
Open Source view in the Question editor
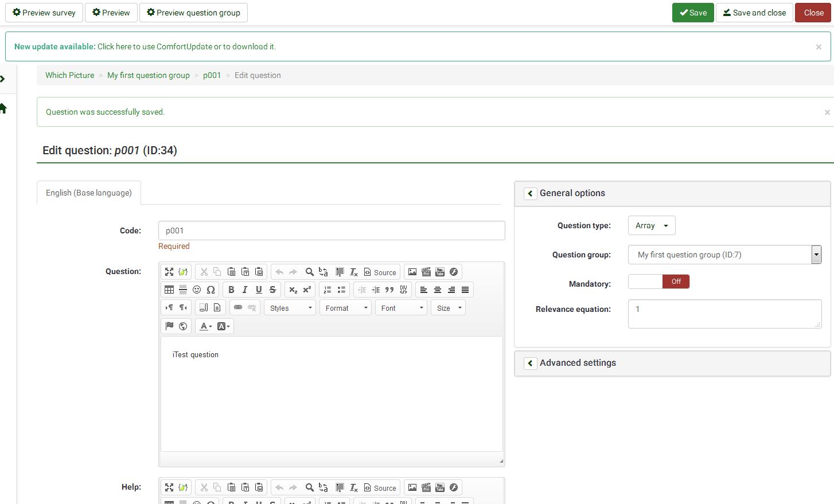pos(380,272)
